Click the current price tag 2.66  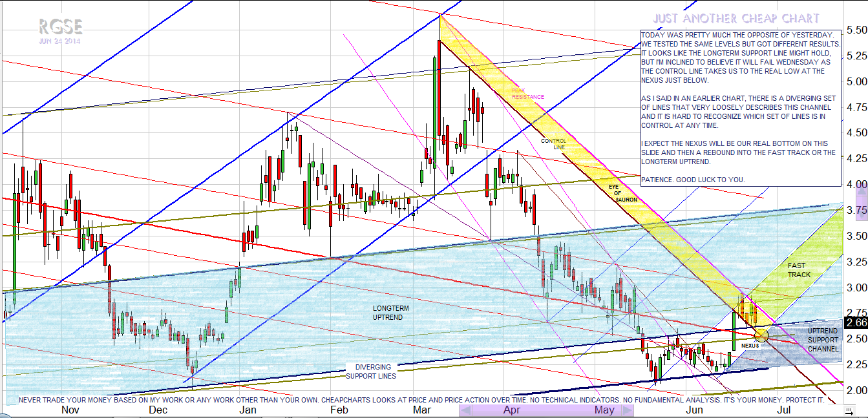(856, 322)
